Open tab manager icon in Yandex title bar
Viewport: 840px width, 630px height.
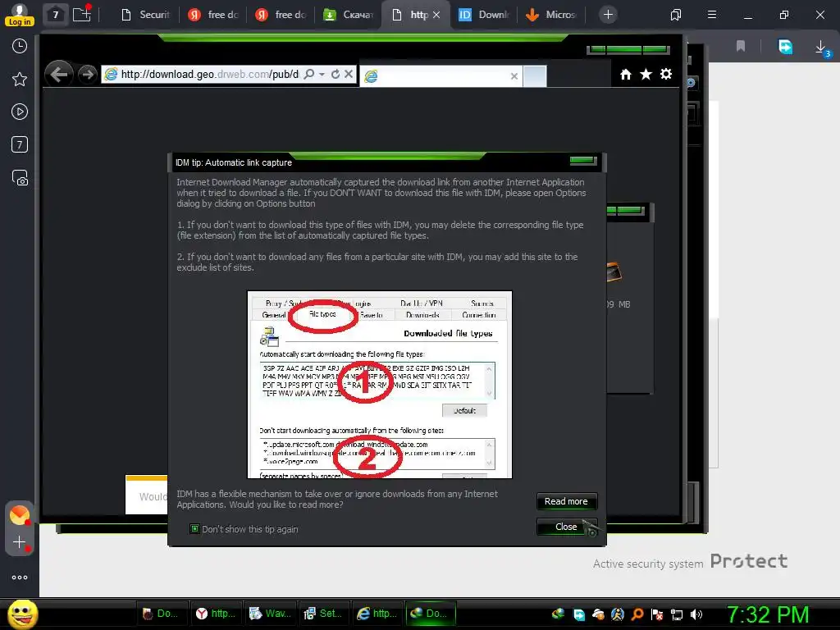tap(676, 15)
